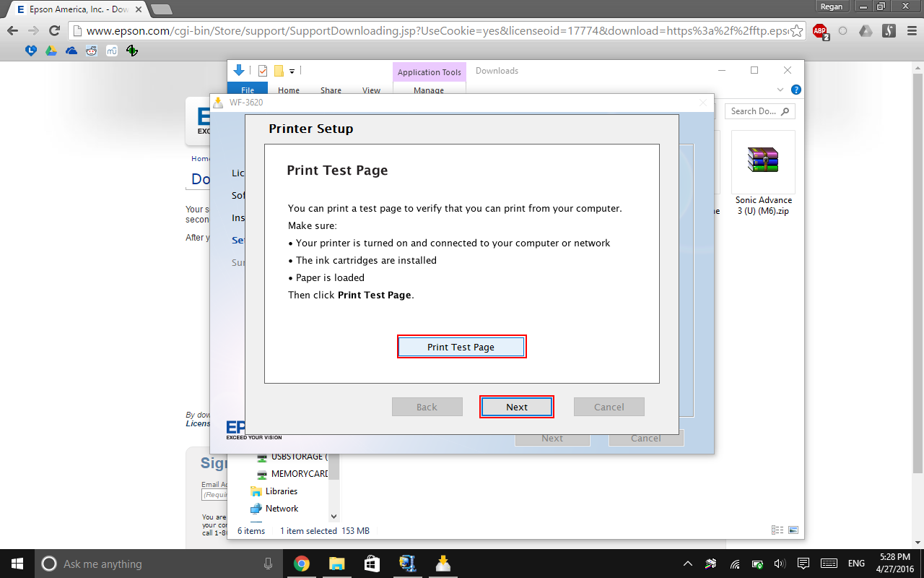Open the touch keyboard icon in the tray
Image resolution: width=924 pixels, height=578 pixels.
tap(829, 564)
